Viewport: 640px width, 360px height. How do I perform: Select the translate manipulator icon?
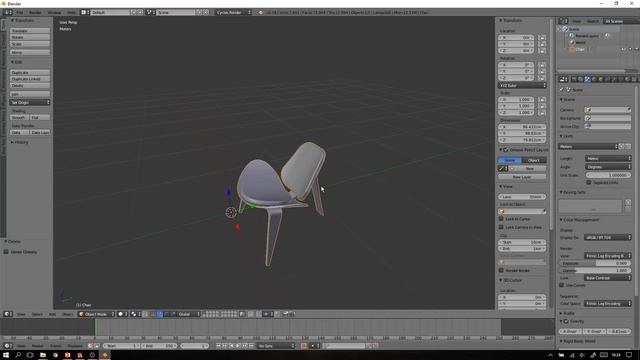(x=160, y=314)
